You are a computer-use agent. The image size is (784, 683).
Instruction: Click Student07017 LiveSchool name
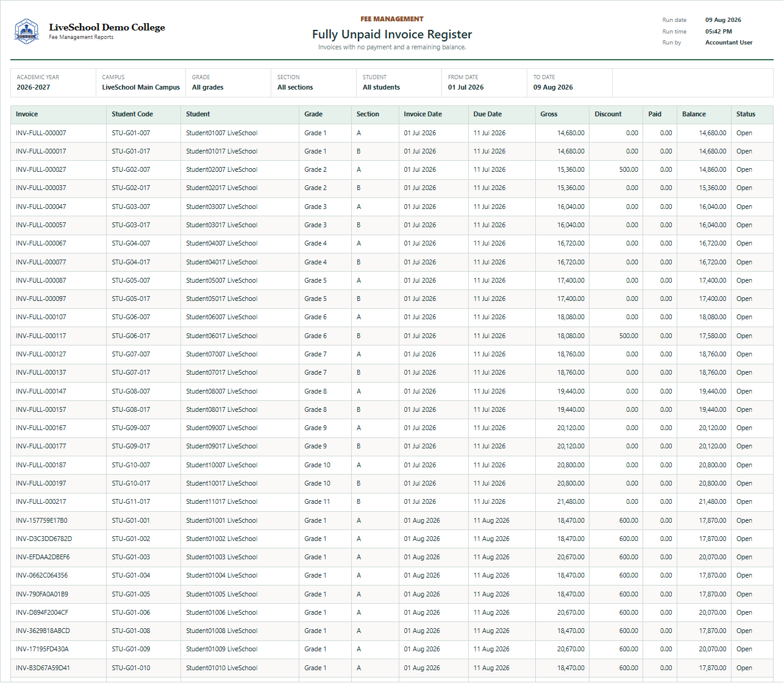click(222, 372)
